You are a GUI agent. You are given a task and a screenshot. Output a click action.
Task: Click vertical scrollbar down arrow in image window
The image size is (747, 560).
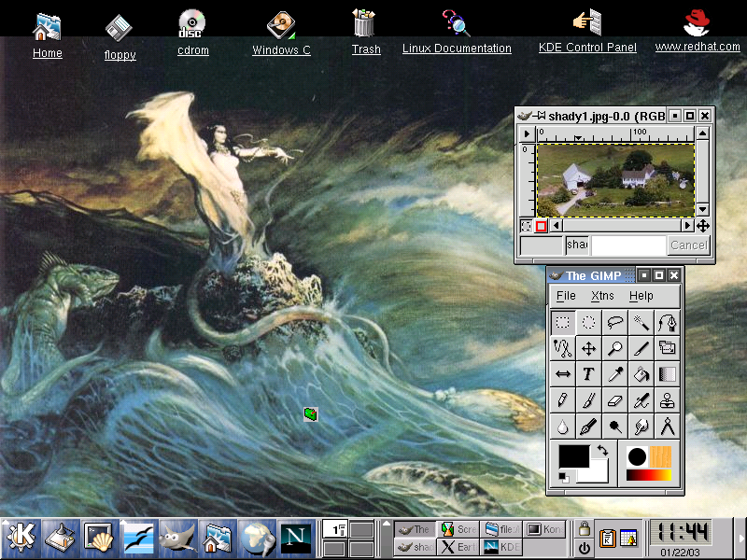[703, 209]
